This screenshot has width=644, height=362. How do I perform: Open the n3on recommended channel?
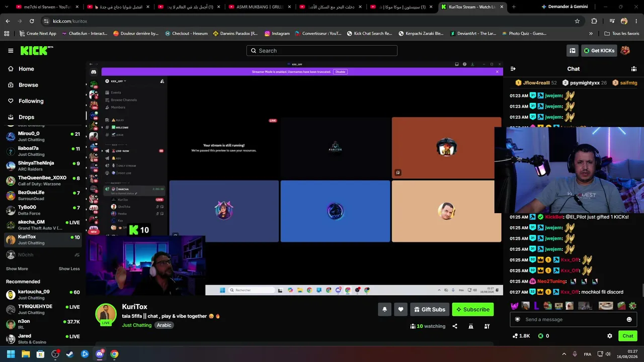43,324
